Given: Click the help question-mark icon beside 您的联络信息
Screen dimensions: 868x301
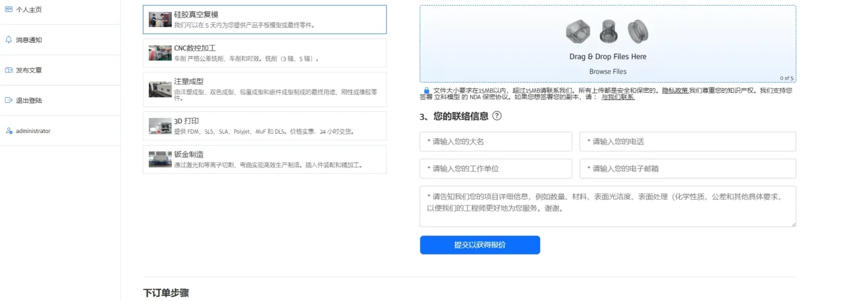Looking at the screenshot, I should (497, 116).
